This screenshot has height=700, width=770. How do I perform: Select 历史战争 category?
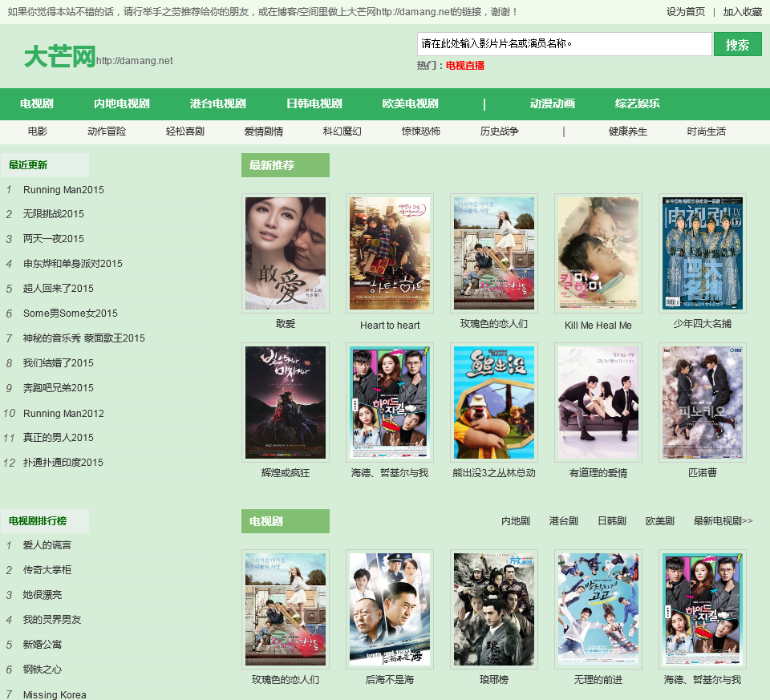tap(500, 131)
